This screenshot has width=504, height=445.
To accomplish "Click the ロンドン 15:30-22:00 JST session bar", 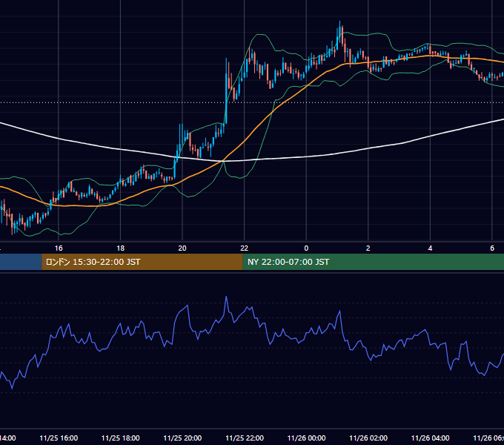I will tap(142, 262).
